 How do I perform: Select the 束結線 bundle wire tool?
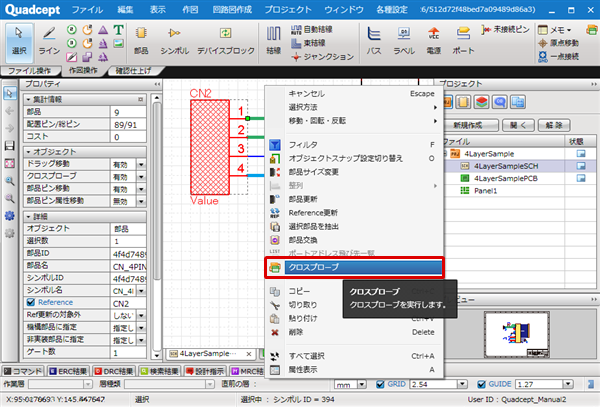pyautogui.click(x=308, y=43)
